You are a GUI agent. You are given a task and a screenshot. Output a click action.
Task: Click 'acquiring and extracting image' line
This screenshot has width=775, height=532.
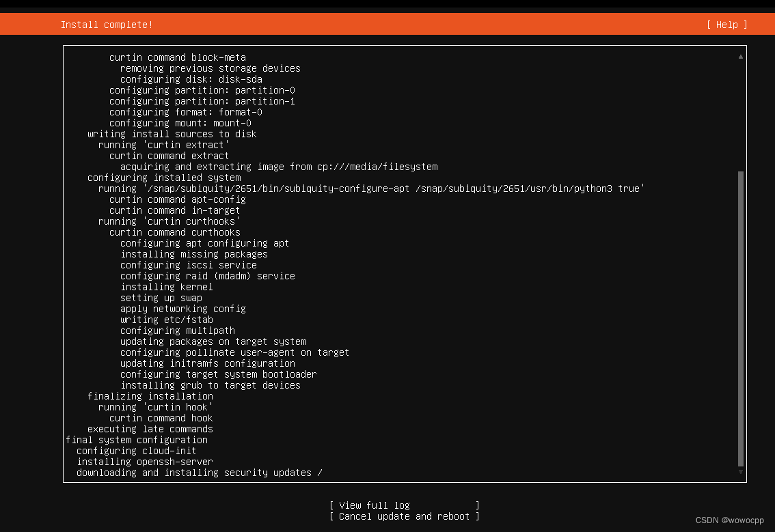coord(279,167)
